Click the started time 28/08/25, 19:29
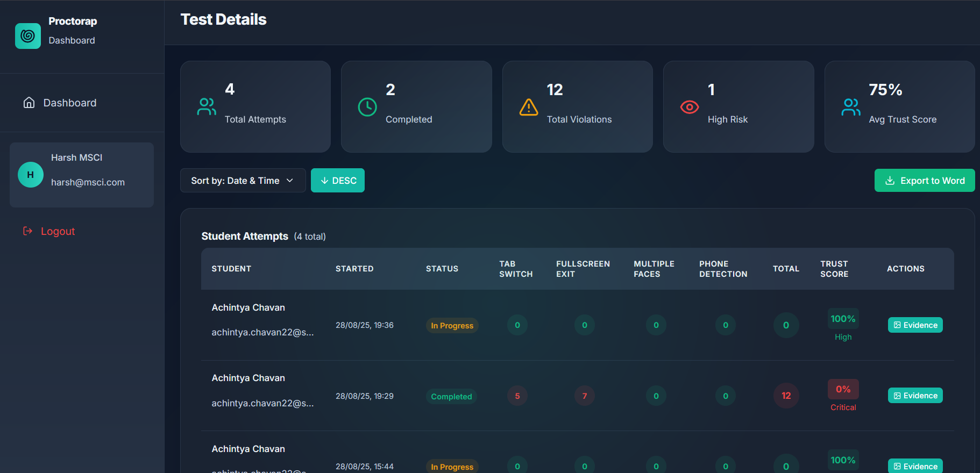980x473 pixels. click(365, 396)
